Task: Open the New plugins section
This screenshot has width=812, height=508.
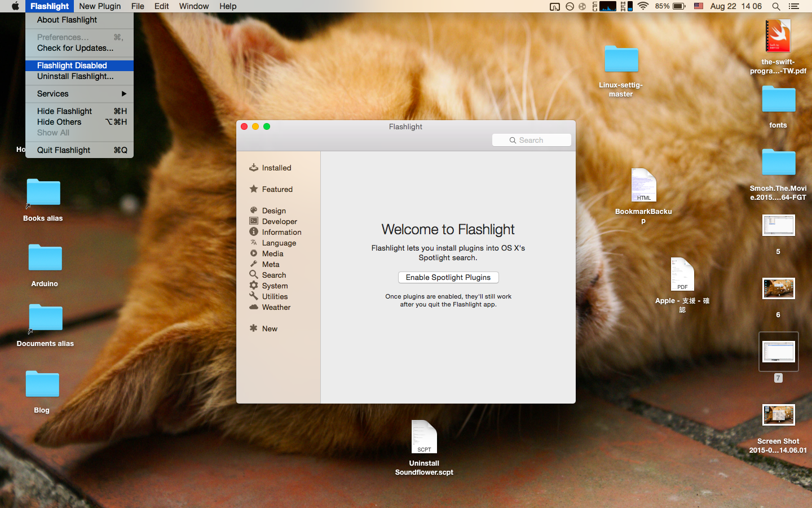Action: [x=270, y=329]
